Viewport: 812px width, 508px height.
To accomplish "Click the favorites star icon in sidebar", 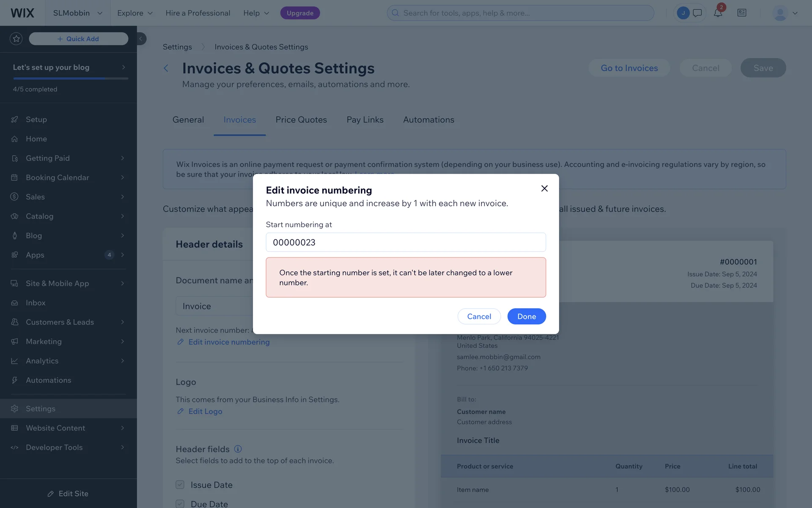I will (x=16, y=39).
